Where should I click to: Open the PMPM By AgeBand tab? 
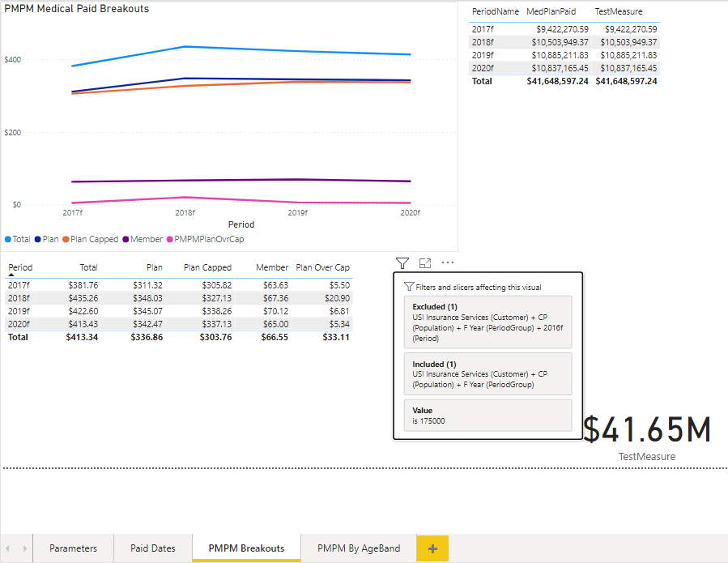[359, 548]
